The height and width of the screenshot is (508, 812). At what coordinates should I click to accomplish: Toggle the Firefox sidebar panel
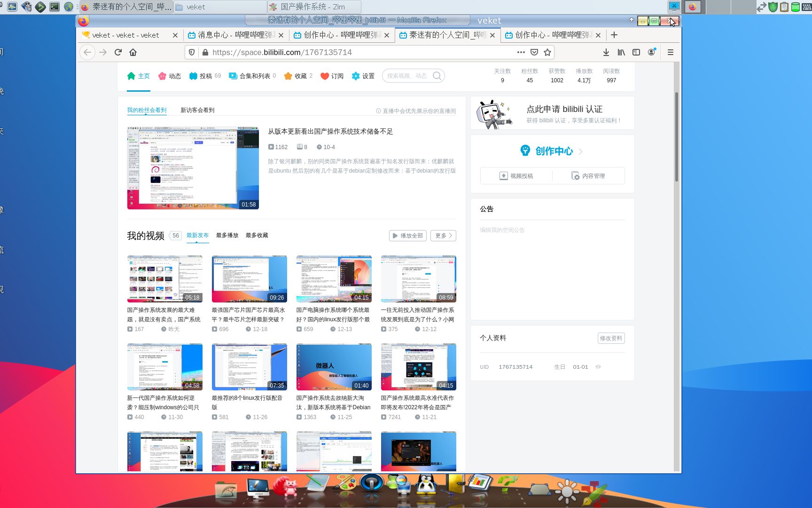(636, 52)
